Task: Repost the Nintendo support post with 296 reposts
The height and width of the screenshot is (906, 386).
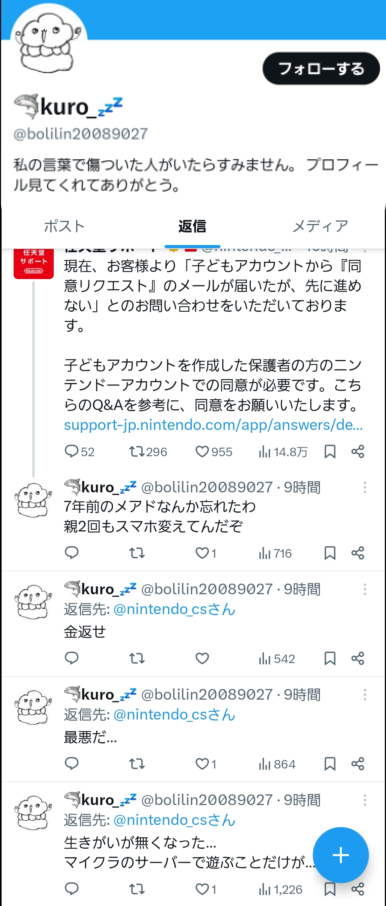Action: coord(149,452)
